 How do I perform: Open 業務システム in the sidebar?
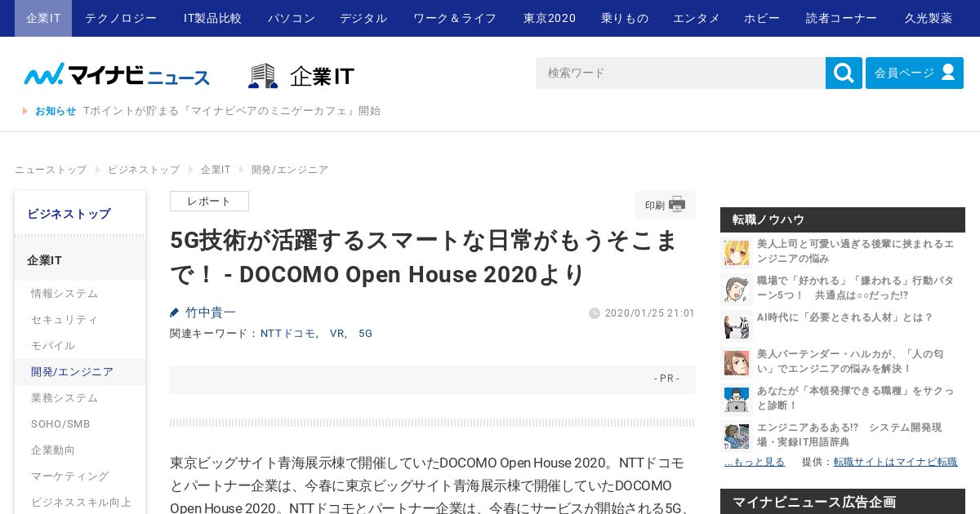click(80, 398)
